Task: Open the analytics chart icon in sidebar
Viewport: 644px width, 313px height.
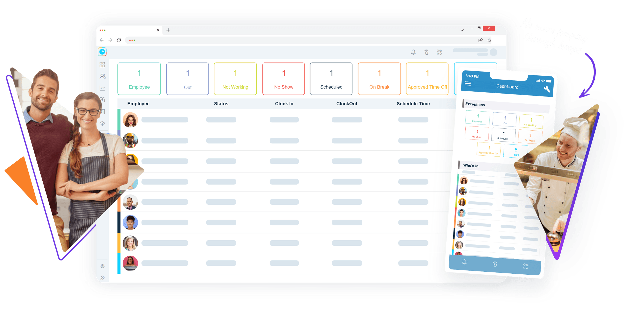Action: point(103,88)
